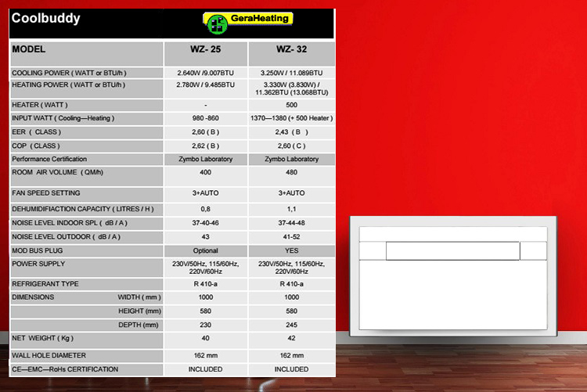Viewport: 587px width, 392px height.
Task: Select the 580 height value for WZ- 32
Action: click(292, 311)
